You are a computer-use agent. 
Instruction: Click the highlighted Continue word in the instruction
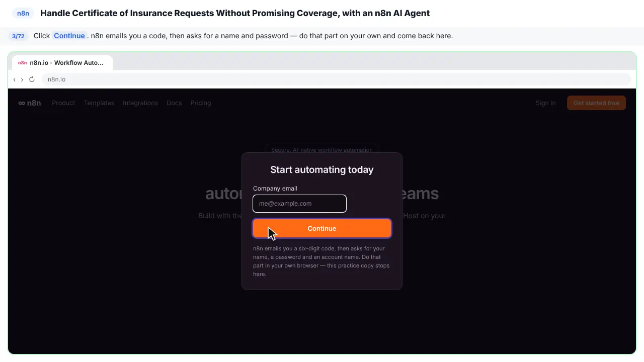click(x=69, y=36)
